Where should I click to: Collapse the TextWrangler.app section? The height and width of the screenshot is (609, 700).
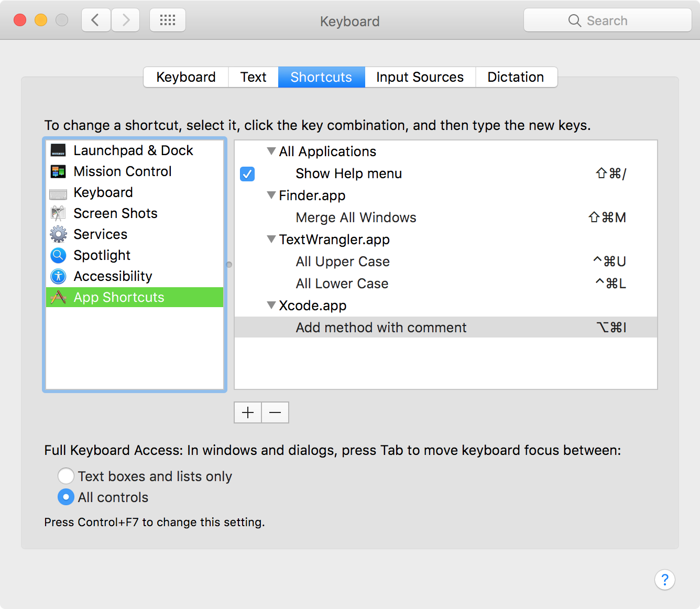[x=271, y=240]
